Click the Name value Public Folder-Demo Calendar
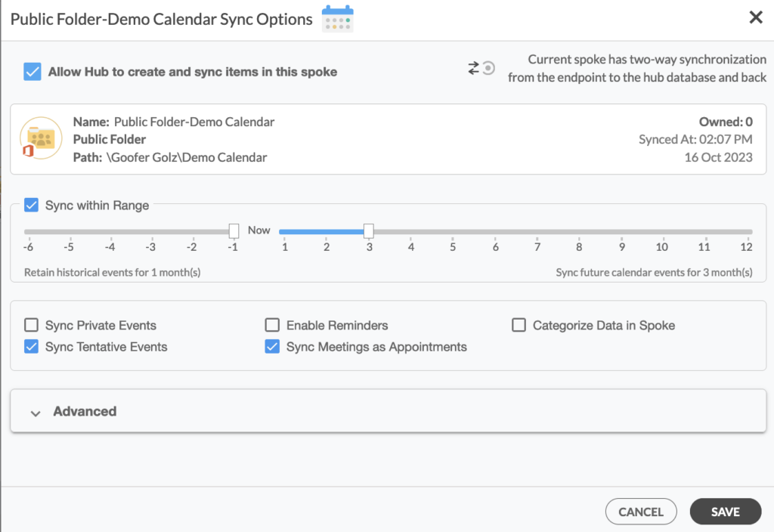 coord(194,122)
